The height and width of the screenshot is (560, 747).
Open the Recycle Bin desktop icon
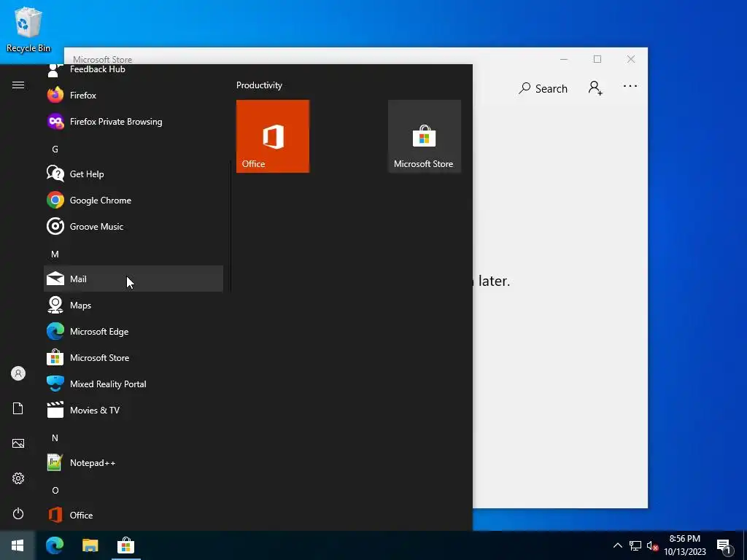pyautogui.click(x=28, y=29)
